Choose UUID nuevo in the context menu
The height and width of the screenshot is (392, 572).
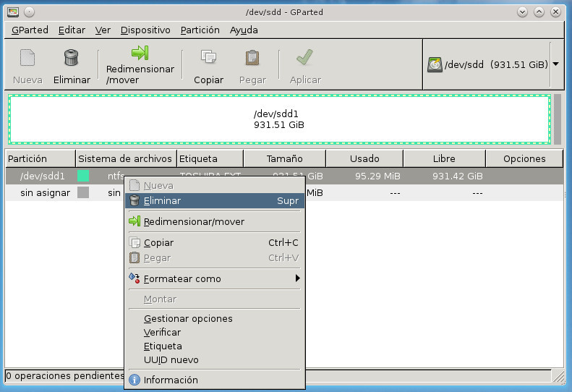215,360
